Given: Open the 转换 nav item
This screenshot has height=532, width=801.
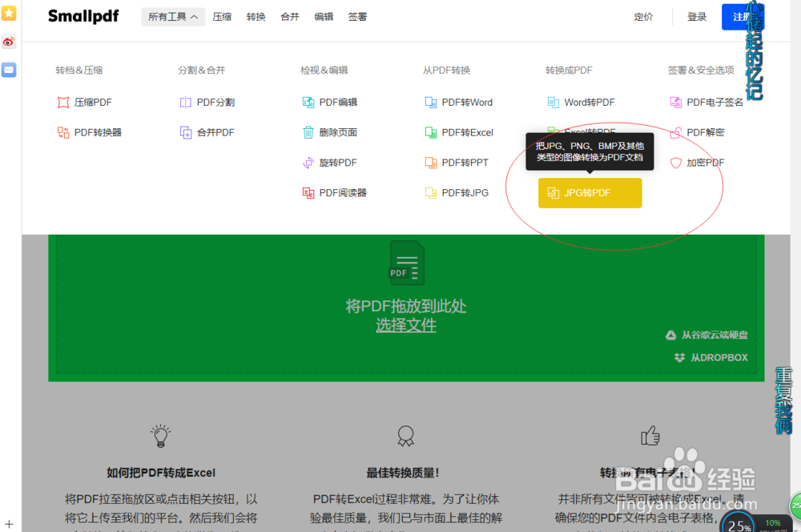Looking at the screenshot, I should (256, 17).
